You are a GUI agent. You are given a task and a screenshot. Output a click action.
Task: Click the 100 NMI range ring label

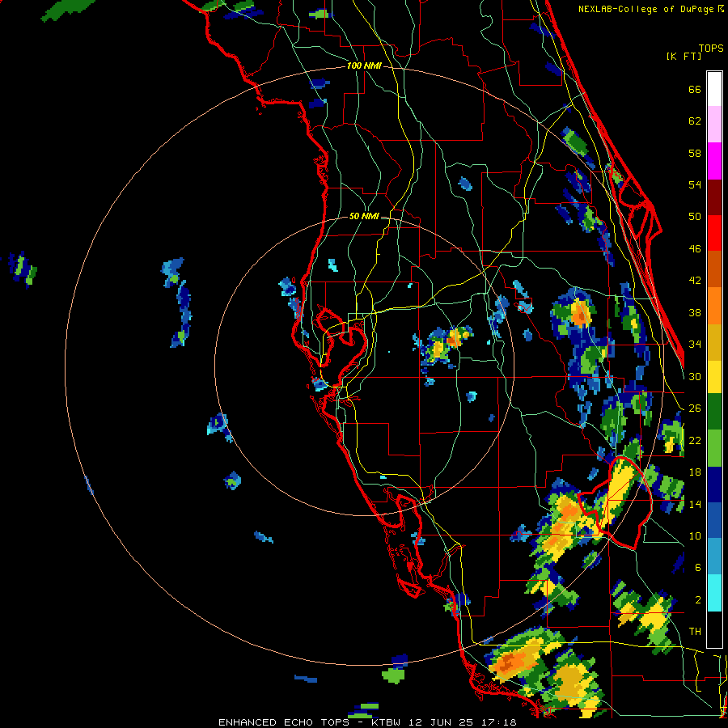(x=364, y=66)
